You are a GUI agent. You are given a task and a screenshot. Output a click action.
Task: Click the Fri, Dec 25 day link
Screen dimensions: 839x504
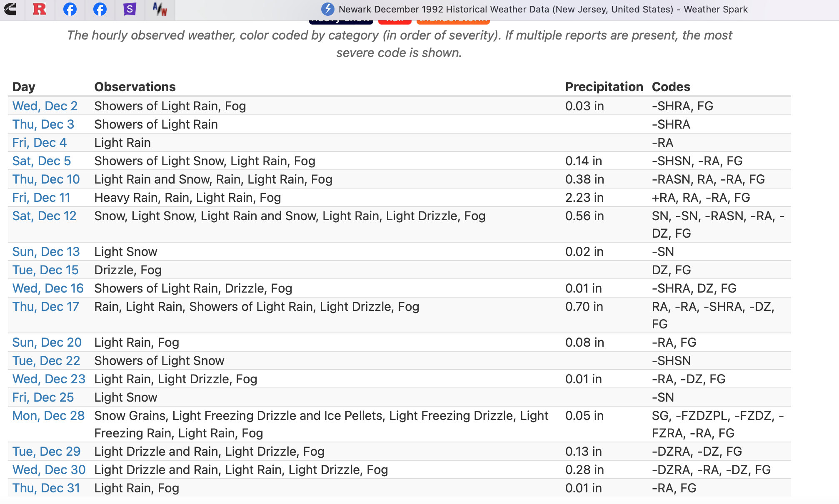[43, 397]
